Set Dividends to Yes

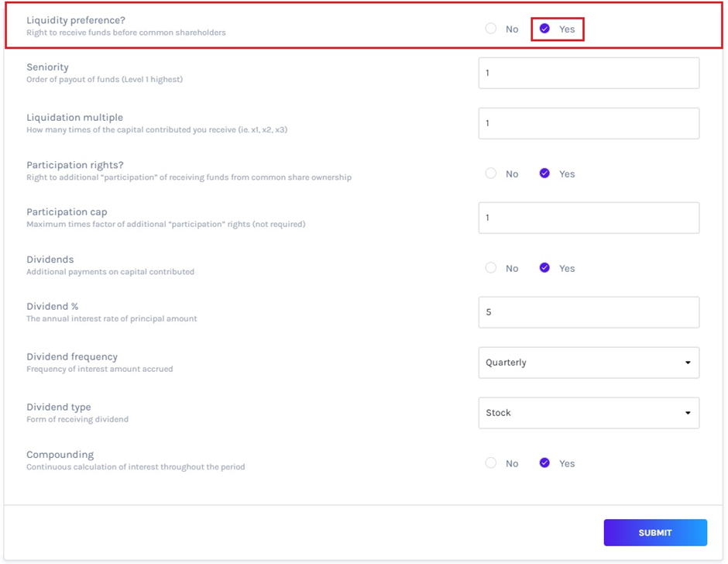click(x=545, y=268)
